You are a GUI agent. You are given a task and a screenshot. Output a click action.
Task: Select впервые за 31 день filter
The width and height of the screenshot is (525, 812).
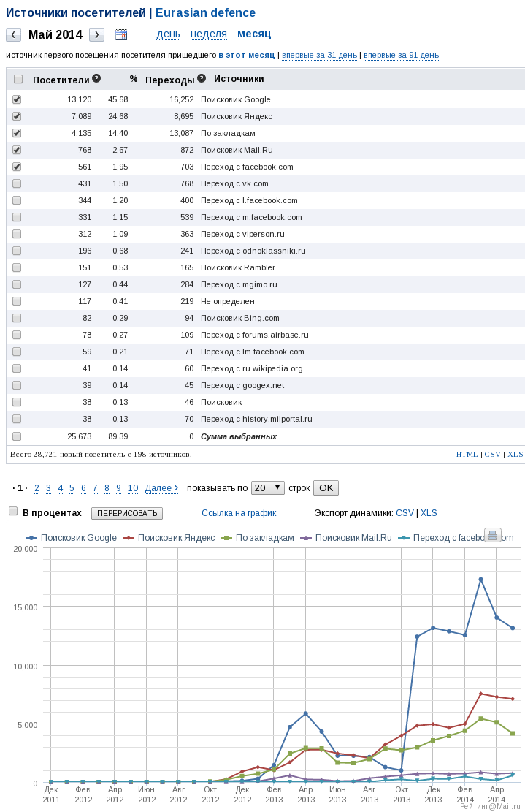click(320, 56)
